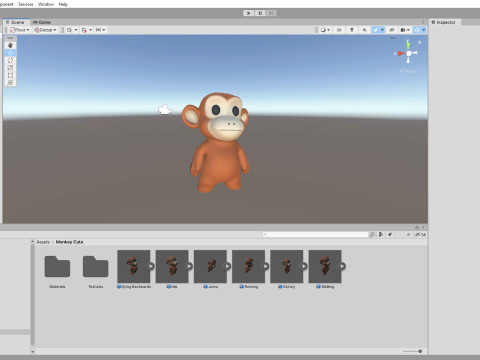Select the Rect transform tool
This screenshot has width=480, height=360.
pyautogui.click(x=10, y=75)
